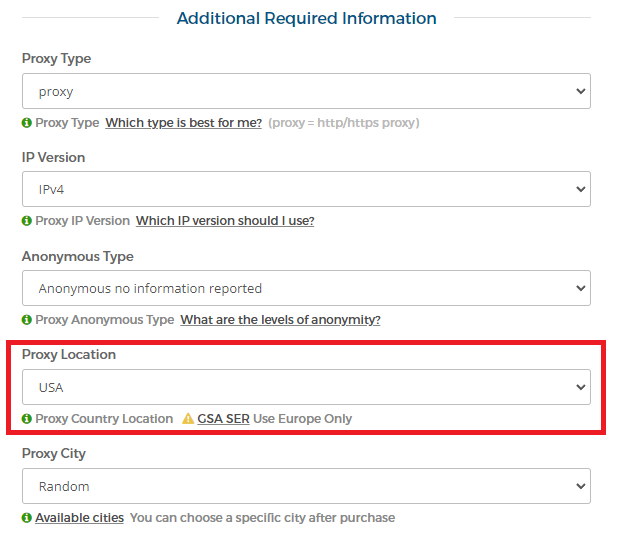Viewport: 617px width, 542px height.
Task: Click the info icon beside Proxy Anonymous Type
Action: click(26, 320)
